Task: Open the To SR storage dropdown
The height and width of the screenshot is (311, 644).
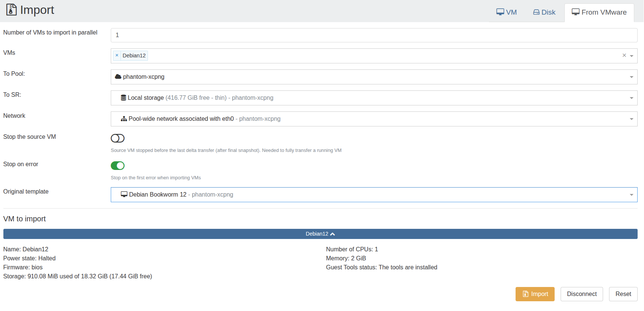Action: 631,98
